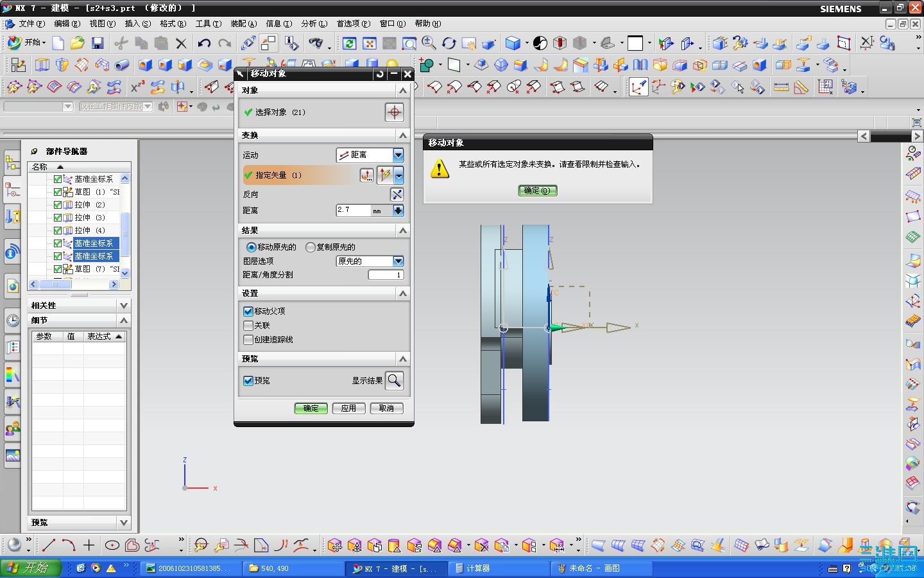Collapse the 变换 section

pos(403,136)
